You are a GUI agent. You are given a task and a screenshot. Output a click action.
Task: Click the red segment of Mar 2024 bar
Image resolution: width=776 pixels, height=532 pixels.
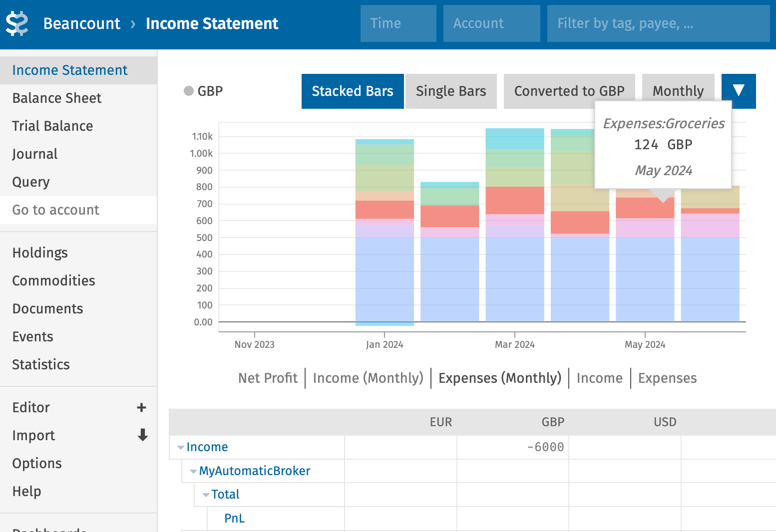pos(515,201)
